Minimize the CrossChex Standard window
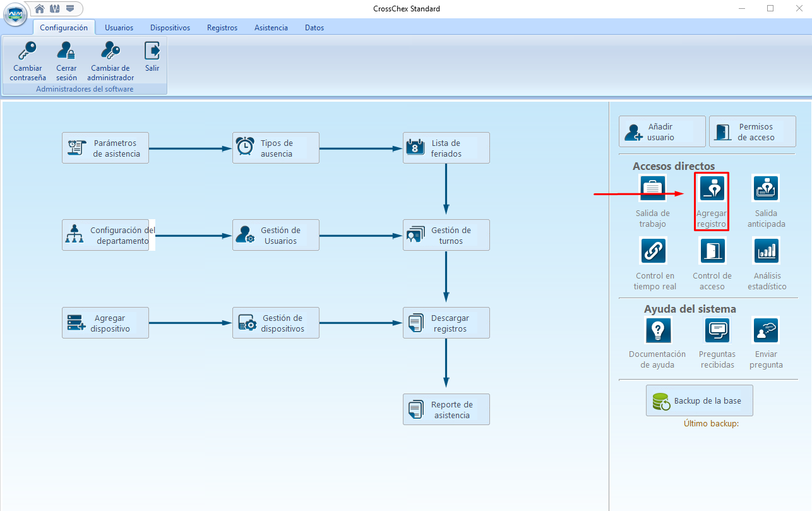812x511 pixels. pyautogui.click(x=741, y=8)
